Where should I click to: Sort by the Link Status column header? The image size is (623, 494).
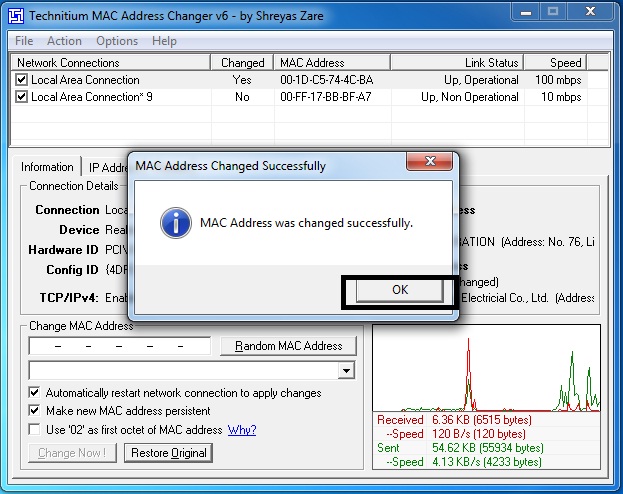[x=491, y=63]
